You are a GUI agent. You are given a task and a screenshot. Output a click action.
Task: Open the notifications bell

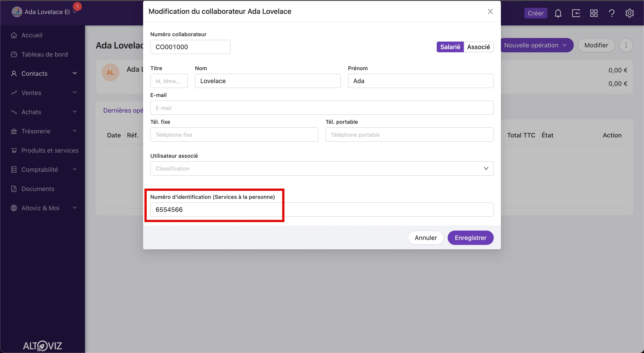point(558,13)
